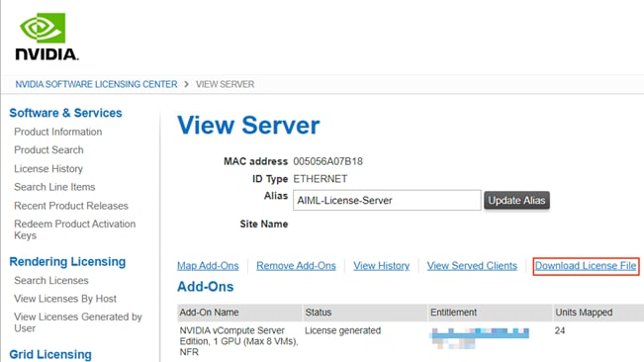
Task: Click the Units Mapped column header
Action: (598, 313)
